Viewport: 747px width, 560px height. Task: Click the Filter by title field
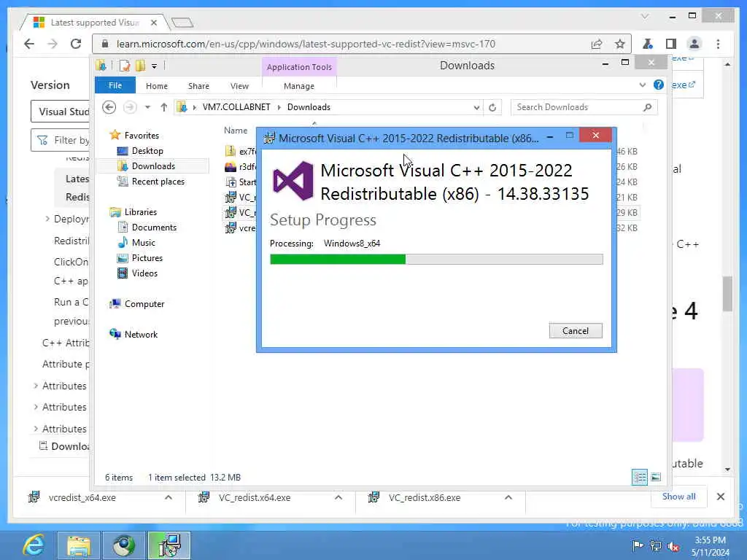pyautogui.click(x=60, y=140)
